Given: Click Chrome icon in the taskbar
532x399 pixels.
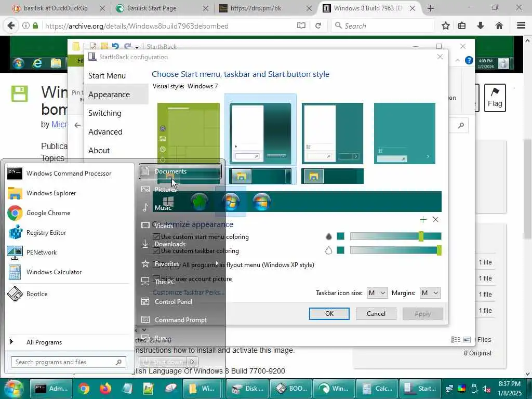Looking at the screenshot, I should point(84,388).
